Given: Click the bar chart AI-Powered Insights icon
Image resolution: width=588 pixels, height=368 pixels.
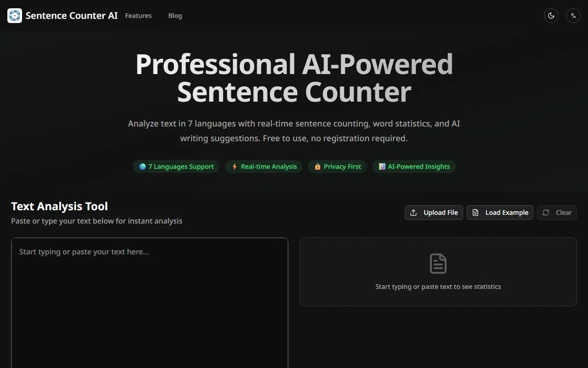Looking at the screenshot, I should [x=382, y=167].
